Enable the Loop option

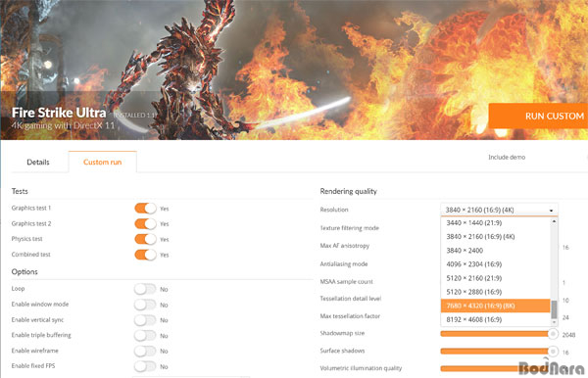145,289
